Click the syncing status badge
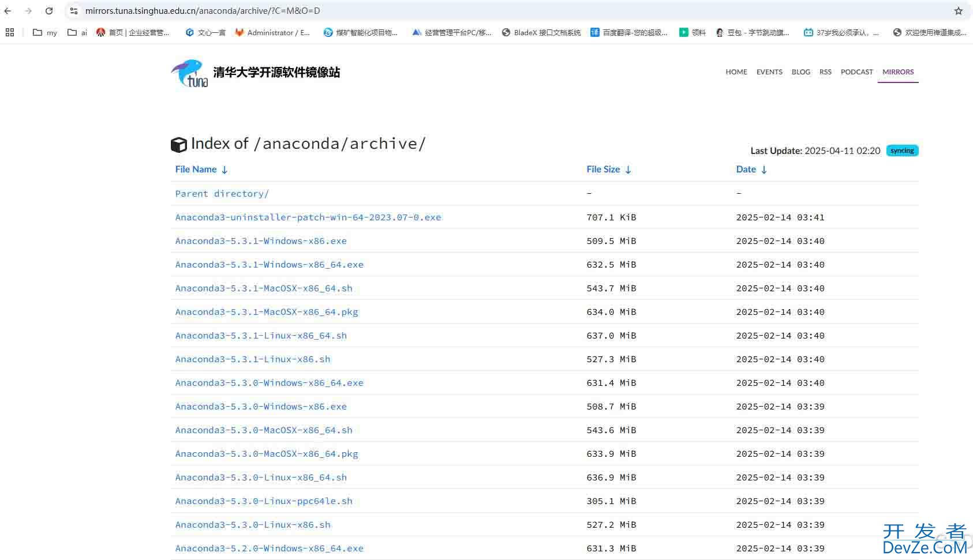Screen dimensions: 973x560 tap(902, 151)
